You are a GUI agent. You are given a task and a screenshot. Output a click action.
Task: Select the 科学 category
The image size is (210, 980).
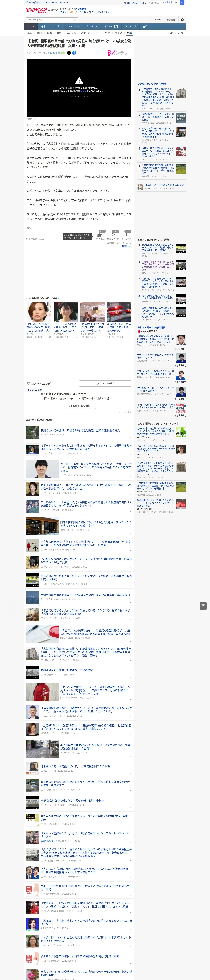(107, 33)
